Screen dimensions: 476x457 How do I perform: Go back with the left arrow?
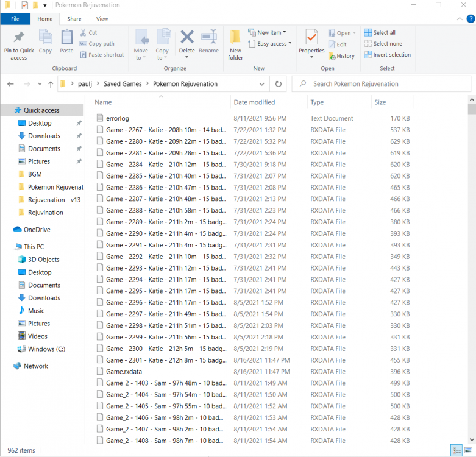(10, 84)
